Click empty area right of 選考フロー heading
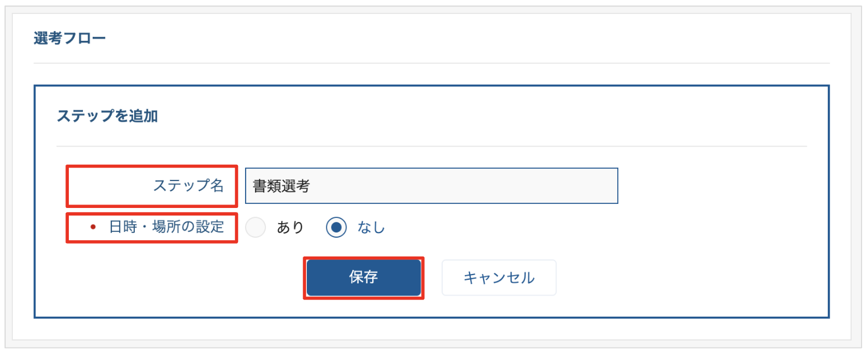This screenshot has height=354, width=868. point(467,39)
